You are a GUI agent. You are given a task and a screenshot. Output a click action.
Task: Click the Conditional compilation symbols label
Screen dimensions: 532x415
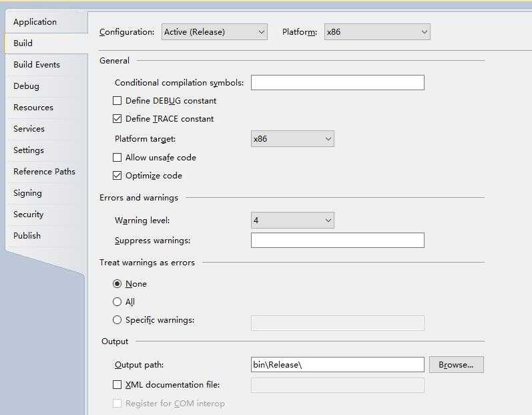(x=179, y=83)
